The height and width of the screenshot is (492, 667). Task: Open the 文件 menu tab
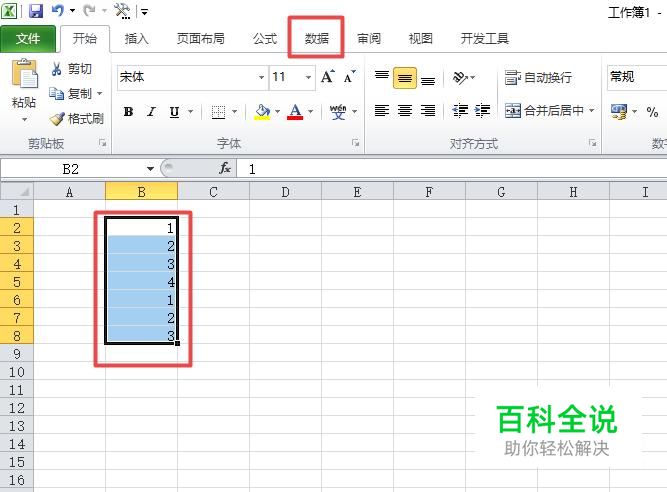point(28,39)
